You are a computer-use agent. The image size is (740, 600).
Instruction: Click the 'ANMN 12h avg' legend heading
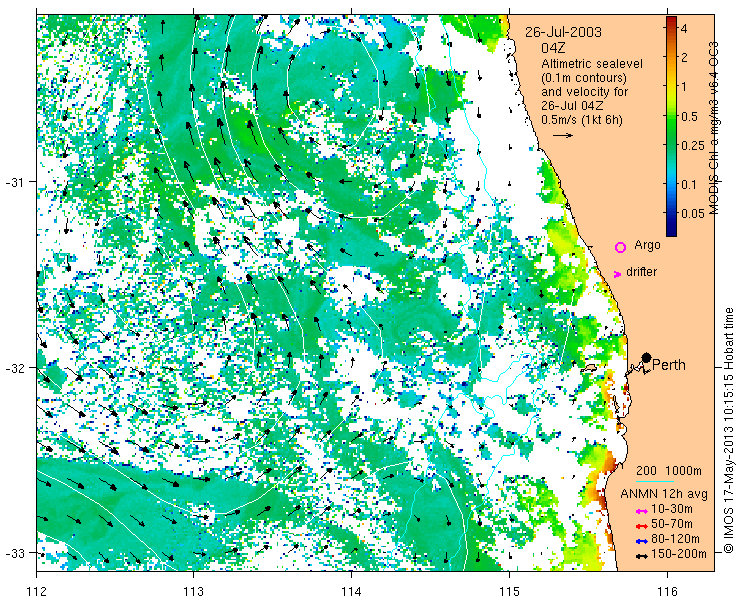point(664,494)
